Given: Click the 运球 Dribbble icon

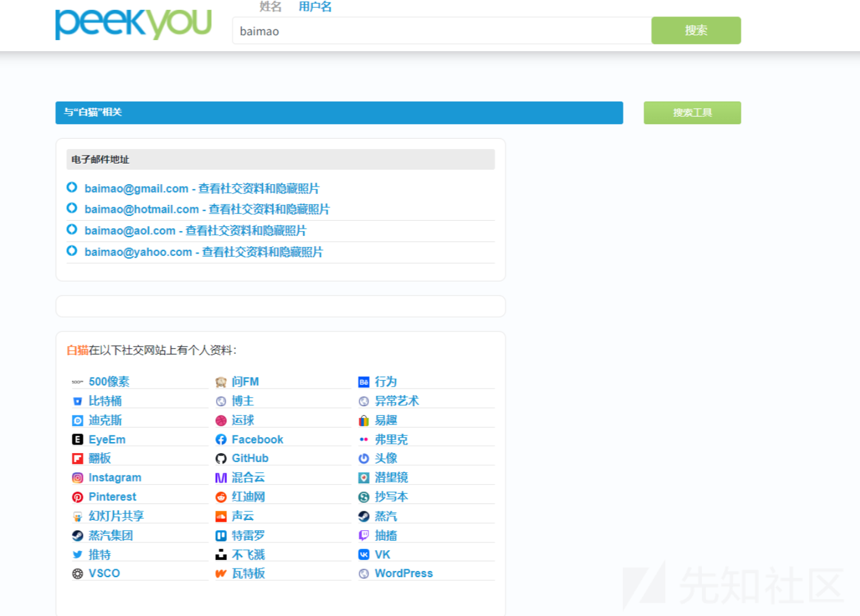Looking at the screenshot, I should coord(221,420).
